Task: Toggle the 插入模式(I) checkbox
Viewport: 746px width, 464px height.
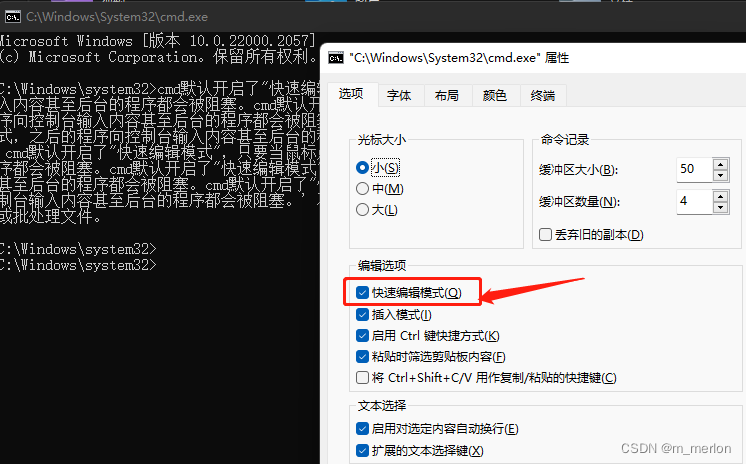Action: pyautogui.click(x=362, y=314)
